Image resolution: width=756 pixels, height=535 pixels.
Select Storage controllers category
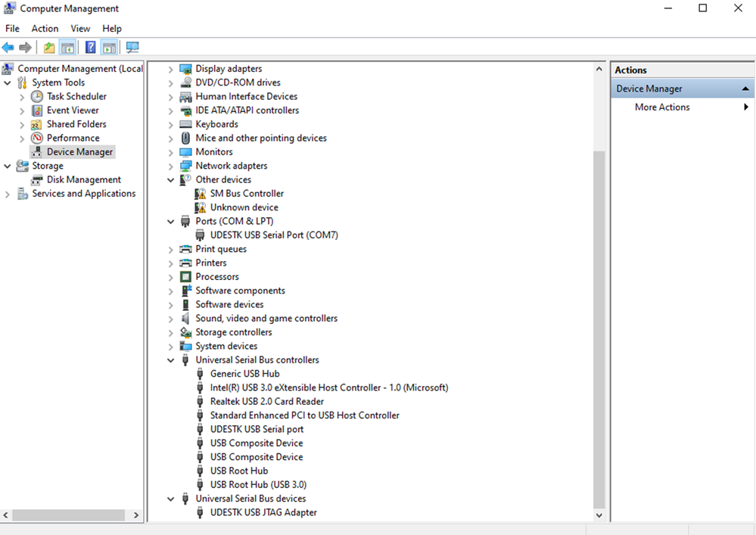(234, 332)
